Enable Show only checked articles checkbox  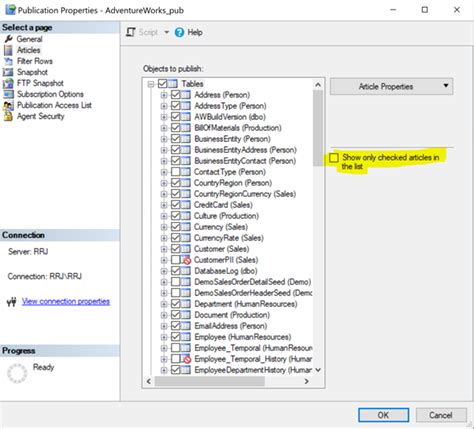[x=334, y=158]
